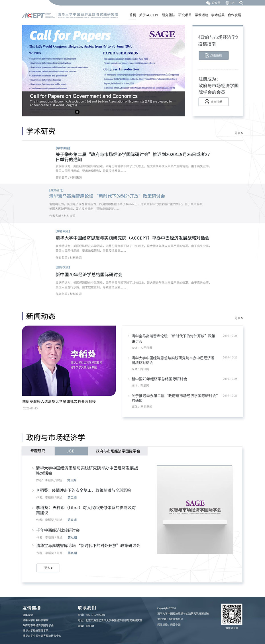Click 更多 button in 政府与市场经济学 panel
Screen dimensions: 265x644
coord(48,568)
